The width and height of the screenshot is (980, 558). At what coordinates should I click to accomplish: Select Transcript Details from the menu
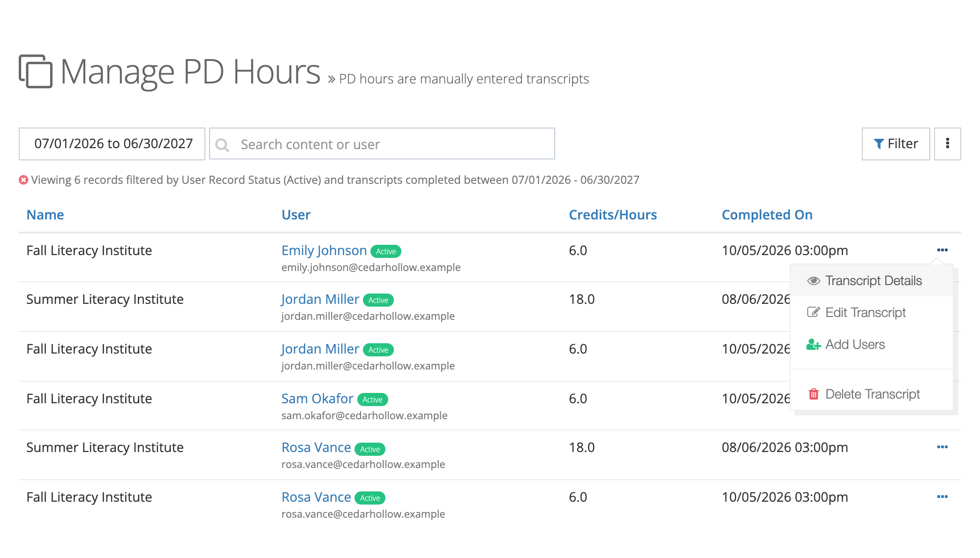[x=872, y=281]
